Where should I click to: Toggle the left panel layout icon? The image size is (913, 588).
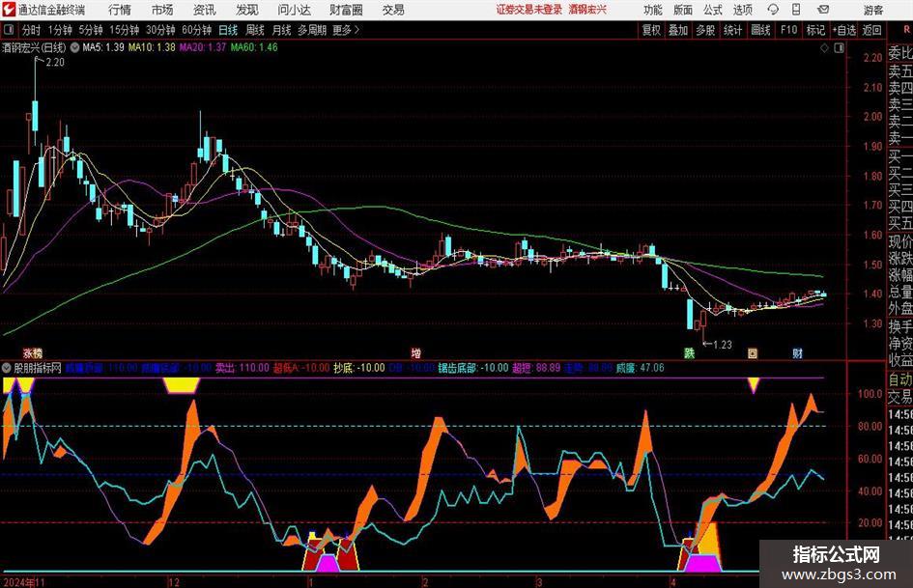tap(8, 30)
